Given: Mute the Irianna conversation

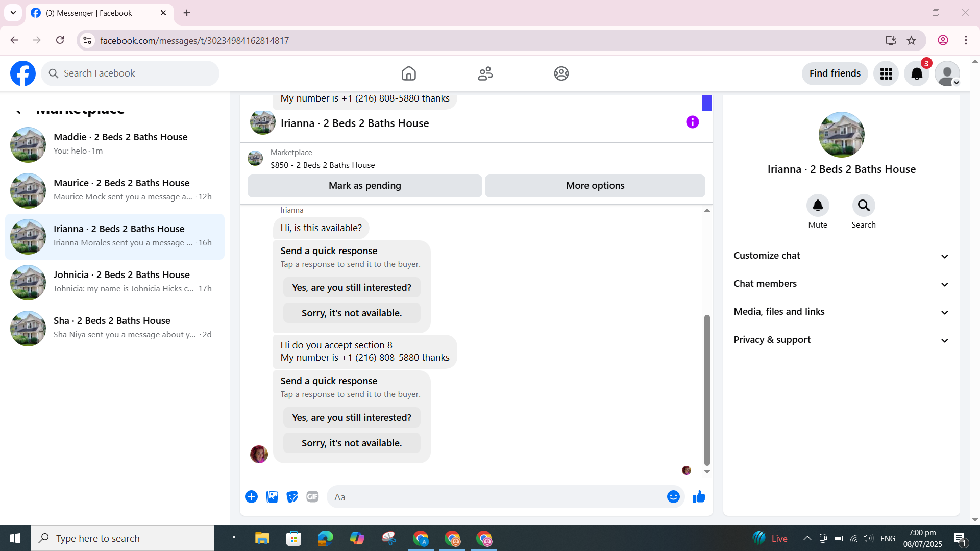Looking at the screenshot, I should coord(817,206).
